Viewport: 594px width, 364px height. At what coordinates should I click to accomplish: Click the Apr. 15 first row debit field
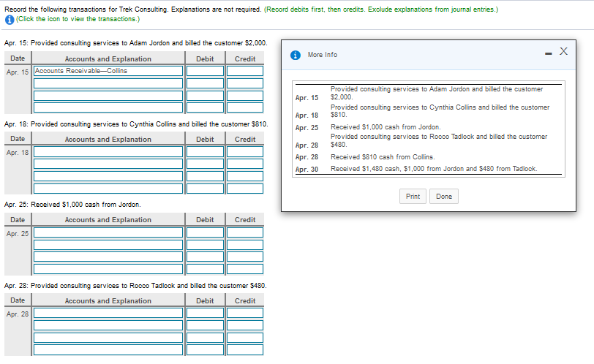(206, 71)
